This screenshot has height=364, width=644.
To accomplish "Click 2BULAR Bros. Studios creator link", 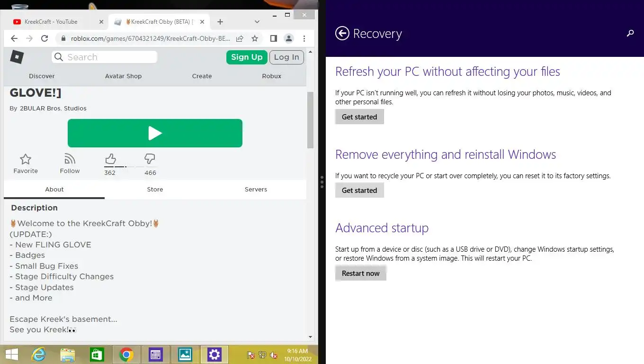I will tap(53, 108).
